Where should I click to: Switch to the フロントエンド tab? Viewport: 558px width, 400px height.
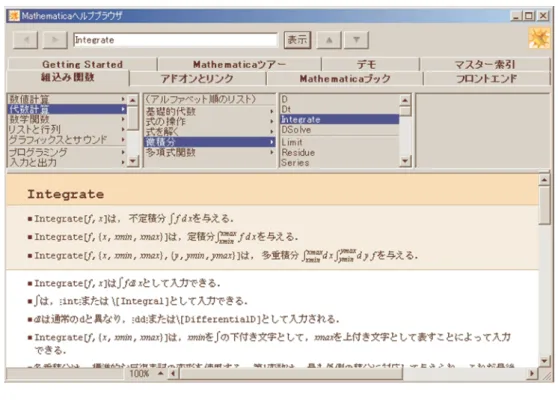pyautogui.click(x=486, y=79)
